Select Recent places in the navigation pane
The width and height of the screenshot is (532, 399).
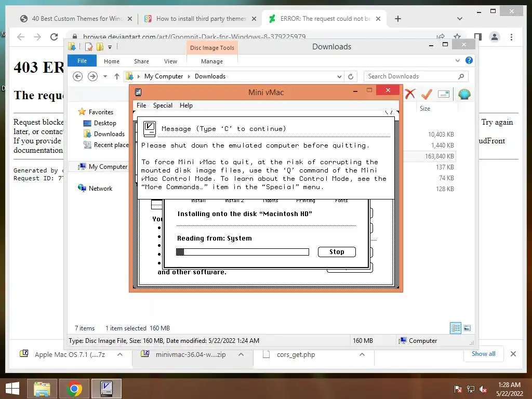click(106, 145)
